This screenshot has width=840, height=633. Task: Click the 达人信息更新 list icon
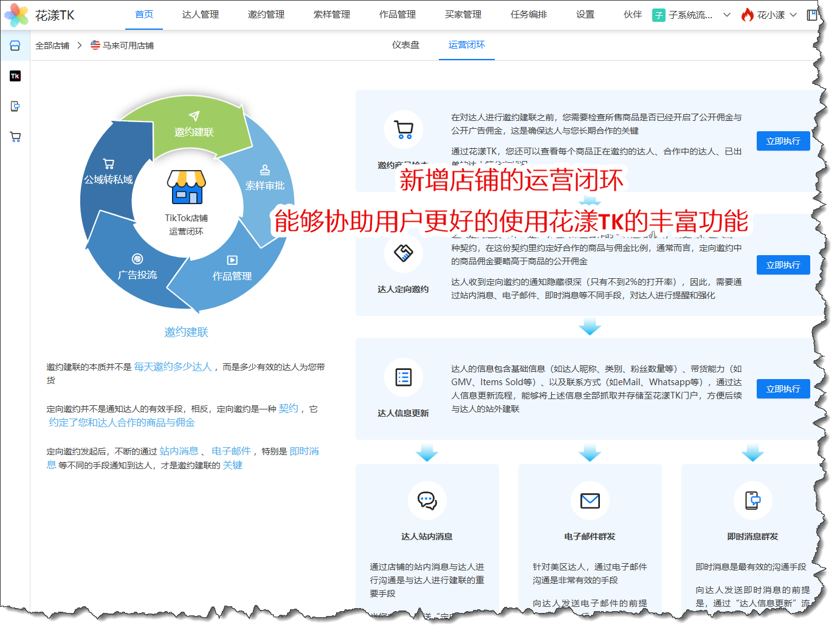click(x=404, y=377)
